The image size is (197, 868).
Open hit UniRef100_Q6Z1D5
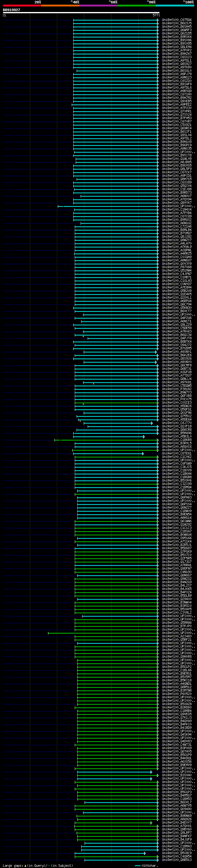click(x=177, y=33)
